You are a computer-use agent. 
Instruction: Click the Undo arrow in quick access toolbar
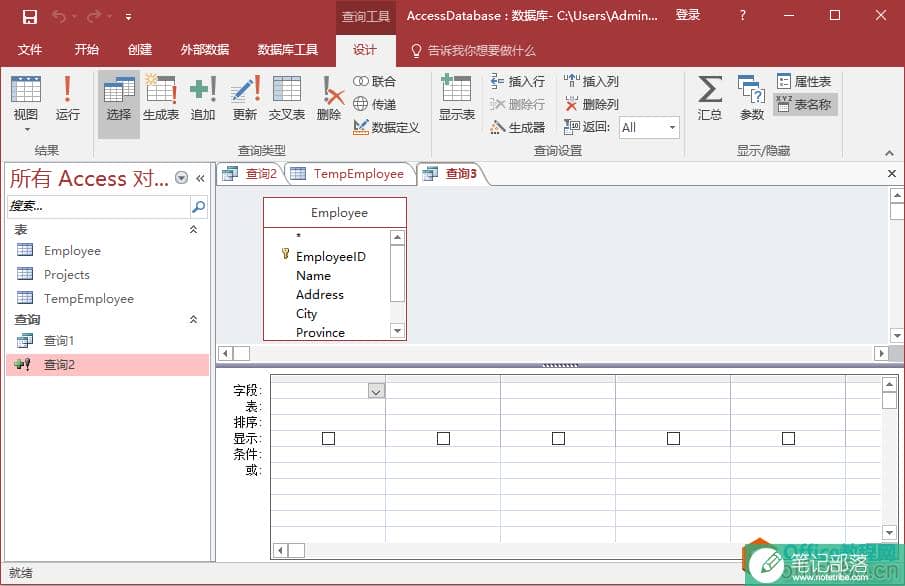click(x=59, y=16)
